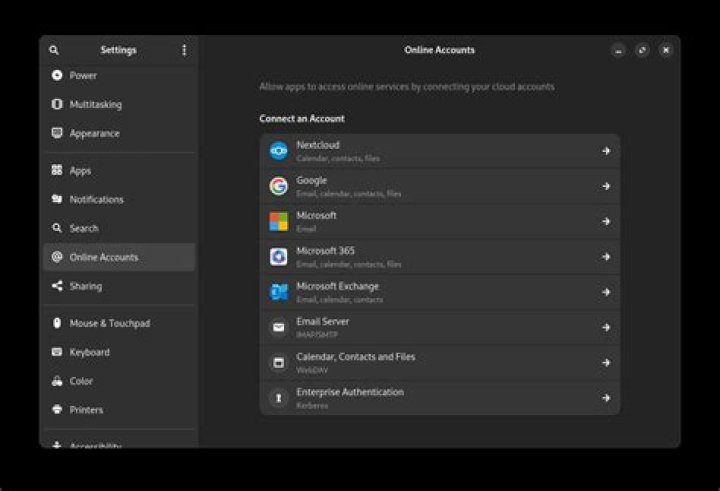This screenshot has width=720, height=491.
Task: Click the Email Server envelope icon
Action: click(x=279, y=327)
